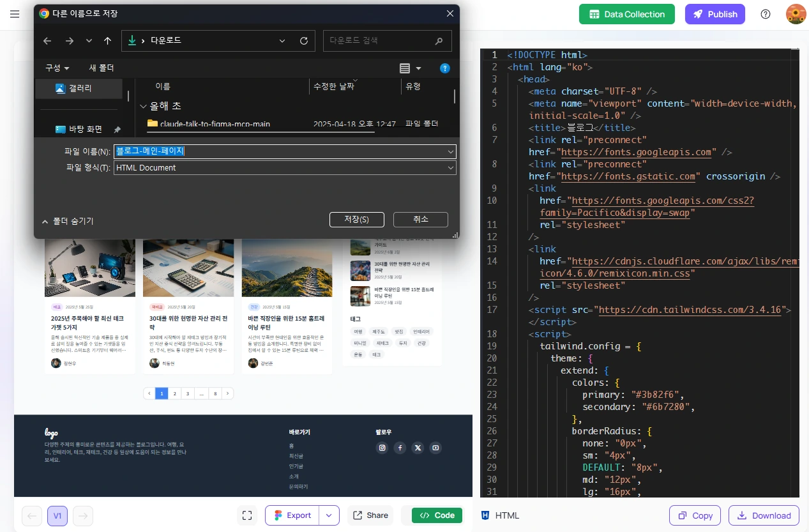Click next page arrow in pagination

pos(228,393)
